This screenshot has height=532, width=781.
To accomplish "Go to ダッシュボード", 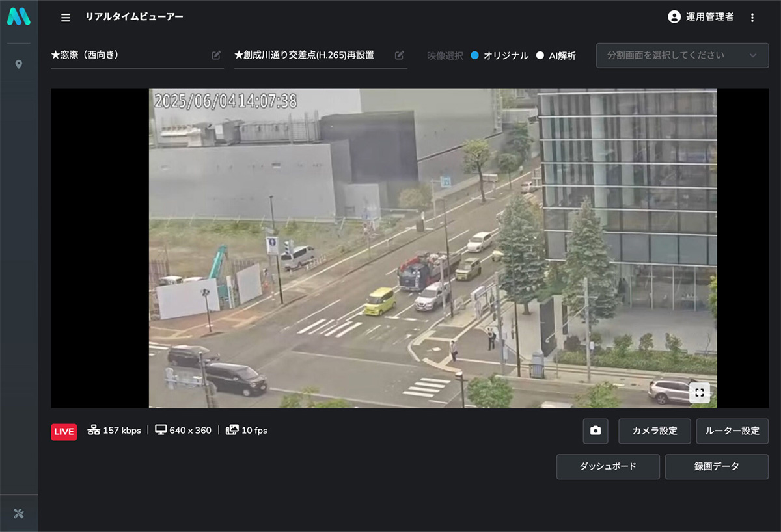I will coord(608,466).
